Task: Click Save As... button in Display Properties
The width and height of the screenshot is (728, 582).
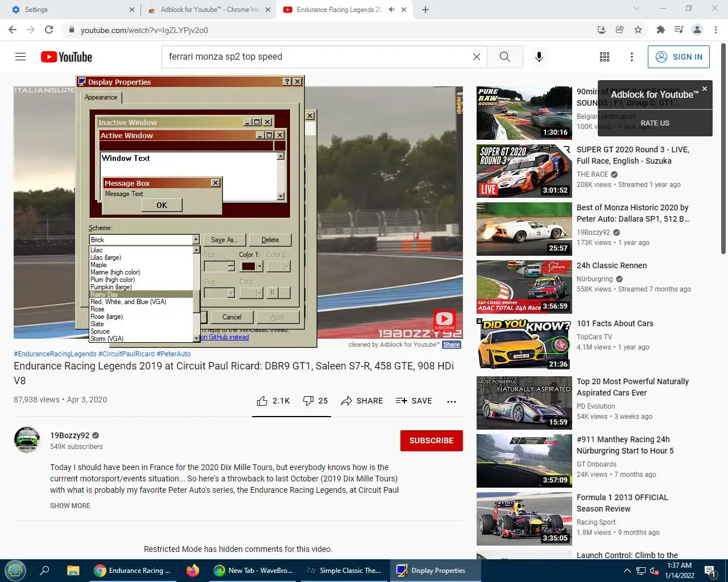Action: (225, 240)
